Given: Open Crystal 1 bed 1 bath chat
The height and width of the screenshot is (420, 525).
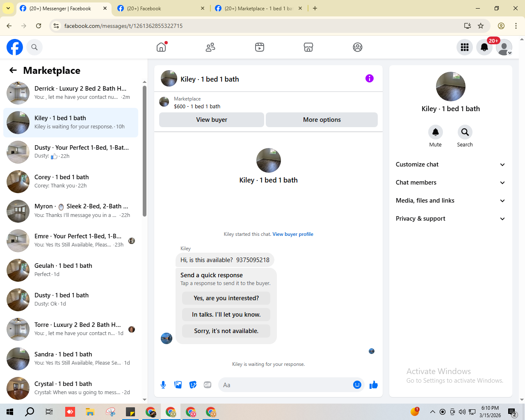Looking at the screenshot, I should point(71,388).
